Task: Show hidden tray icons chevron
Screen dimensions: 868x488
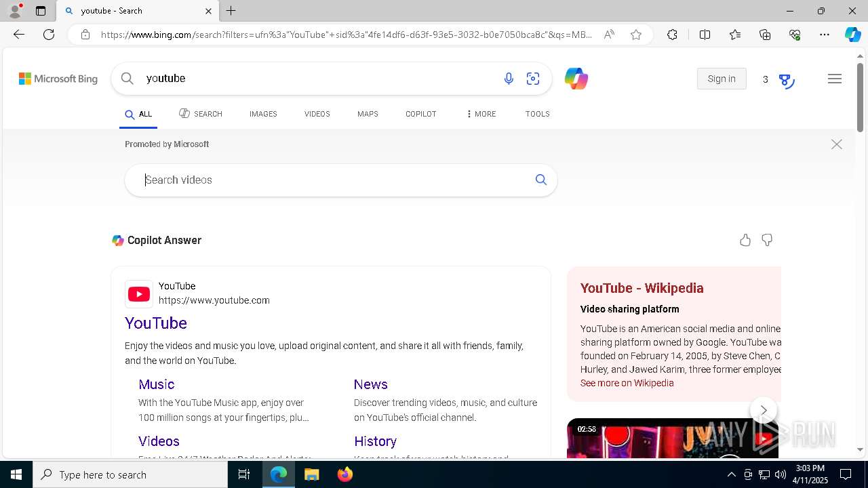Action: (731, 474)
